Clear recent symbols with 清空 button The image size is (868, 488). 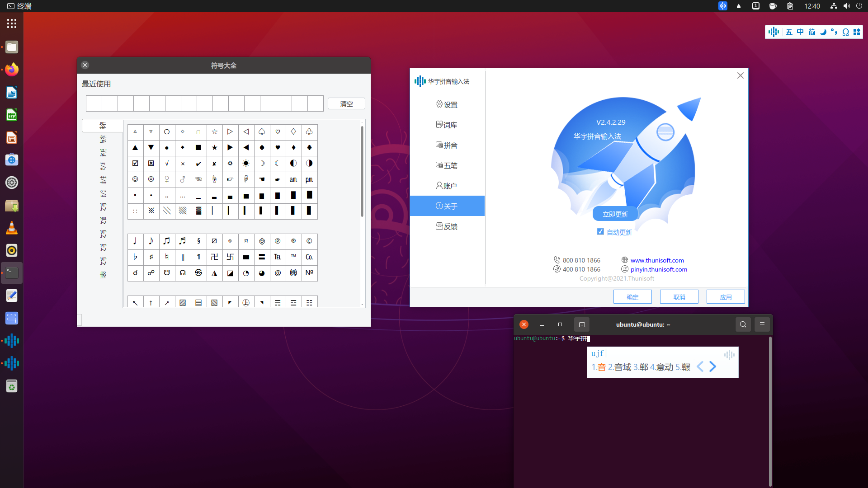[346, 103]
